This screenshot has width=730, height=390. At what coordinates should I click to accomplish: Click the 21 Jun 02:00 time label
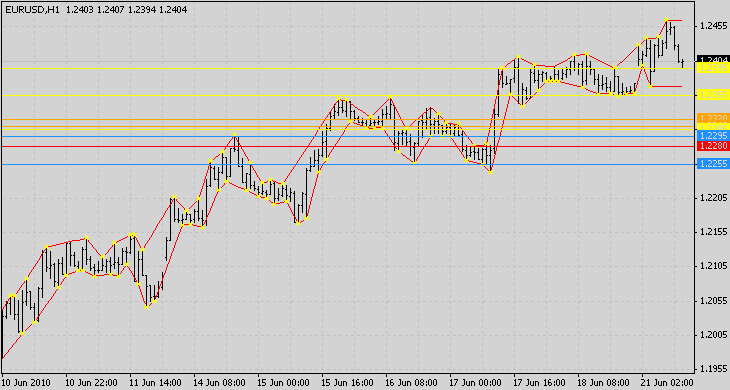[668, 383]
